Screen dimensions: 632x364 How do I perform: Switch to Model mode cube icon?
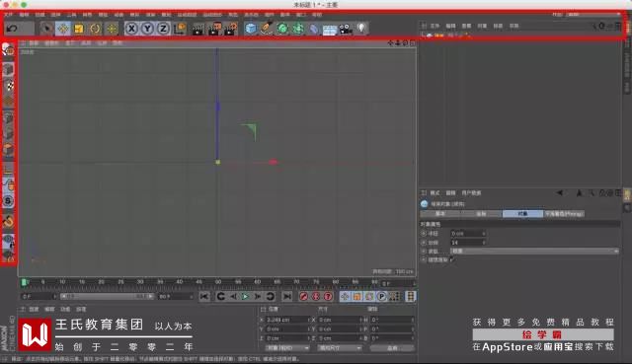coord(8,70)
